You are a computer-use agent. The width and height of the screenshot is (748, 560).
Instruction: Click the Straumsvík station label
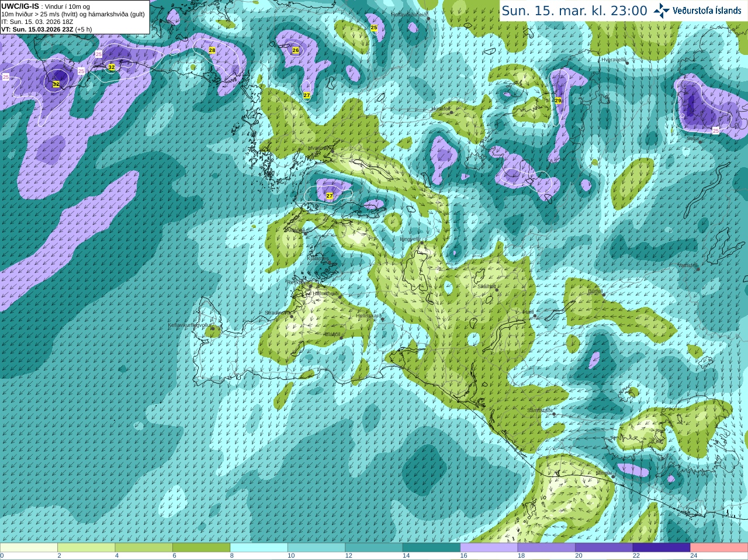click(277, 313)
